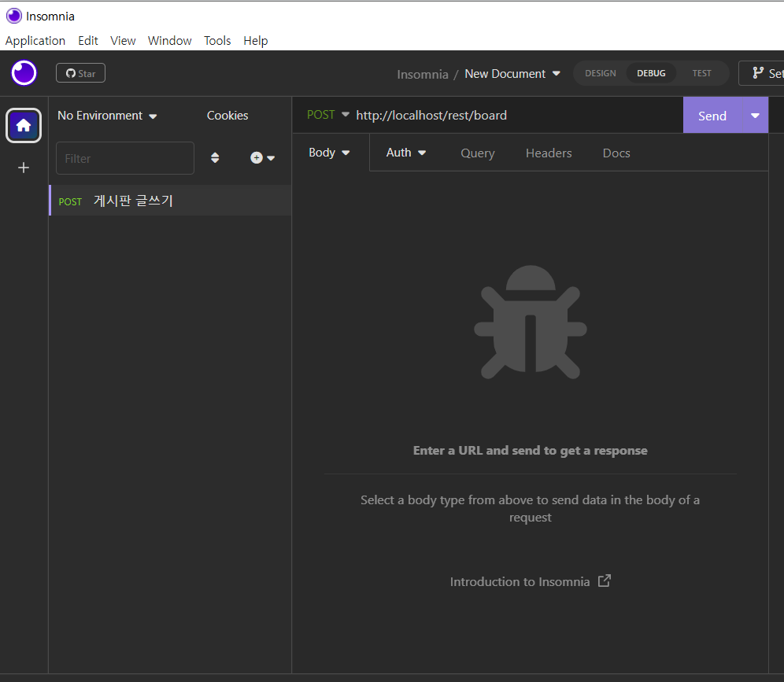Open the home dashboard icon in sidebar
The image size is (784, 682).
point(24,125)
